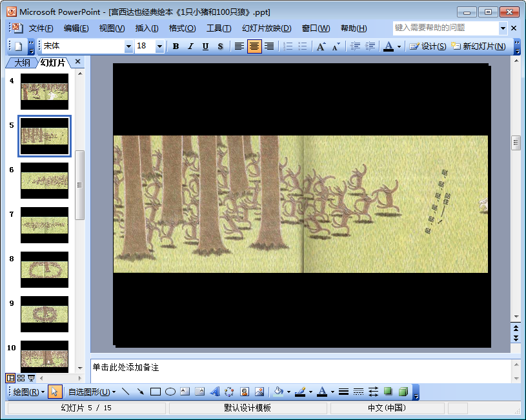The image size is (526, 420).
Task: Align text left
Action: coord(239,46)
